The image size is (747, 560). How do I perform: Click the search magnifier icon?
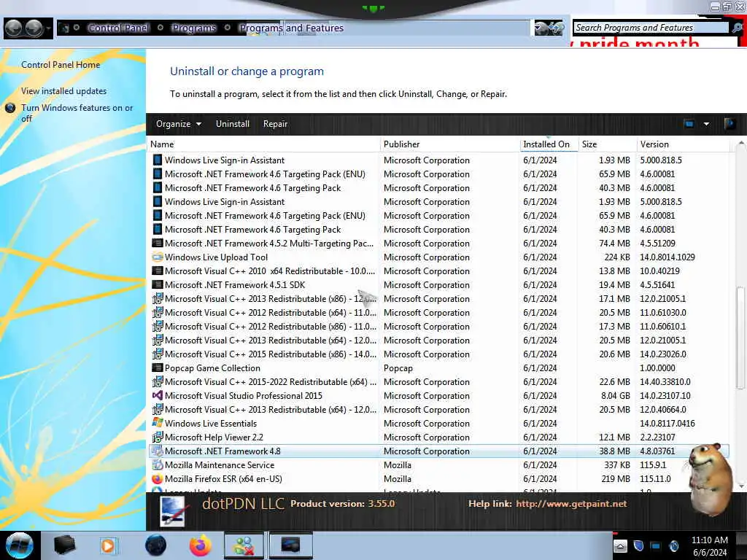(x=737, y=28)
